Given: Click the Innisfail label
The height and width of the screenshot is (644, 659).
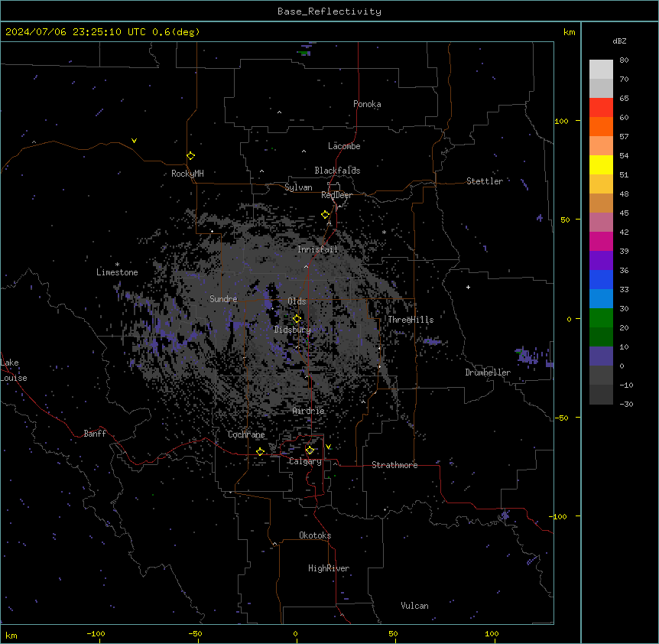Looking at the screenshot, I should [x=317, y=249].
